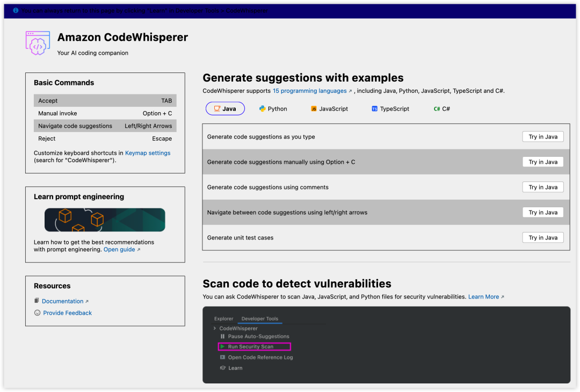Click the Provide Feedback smiley icon
Viewport: 580px width, 392px height.
[x=37, y=313]
